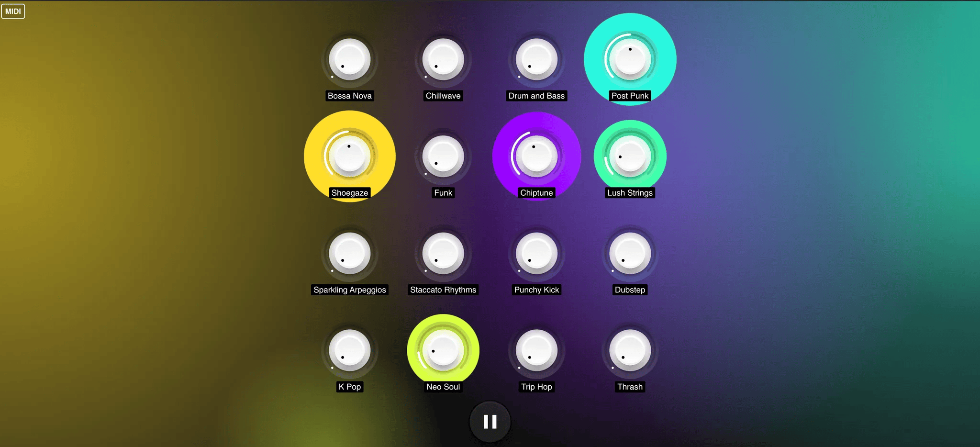Click the MIDI button
The width and height of the screenshot is (980, 447).
click(13, 11)
